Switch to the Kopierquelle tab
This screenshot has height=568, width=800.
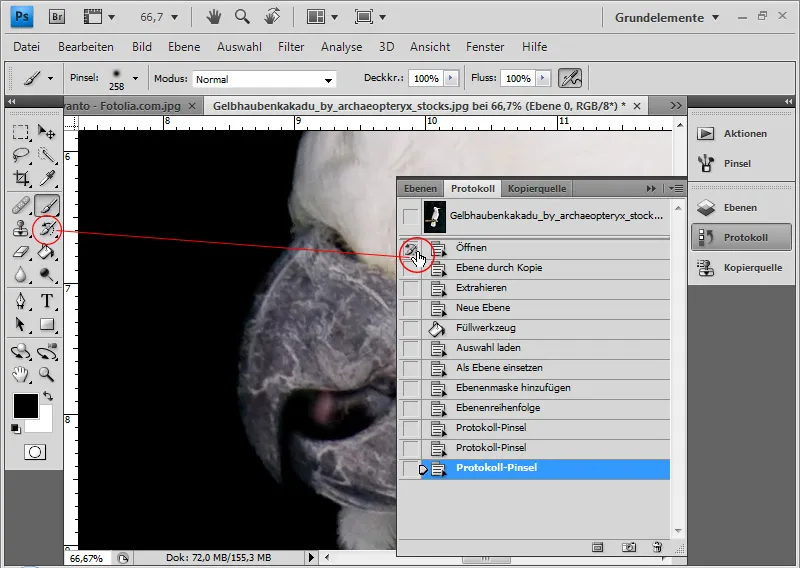[x=537, y=188]
